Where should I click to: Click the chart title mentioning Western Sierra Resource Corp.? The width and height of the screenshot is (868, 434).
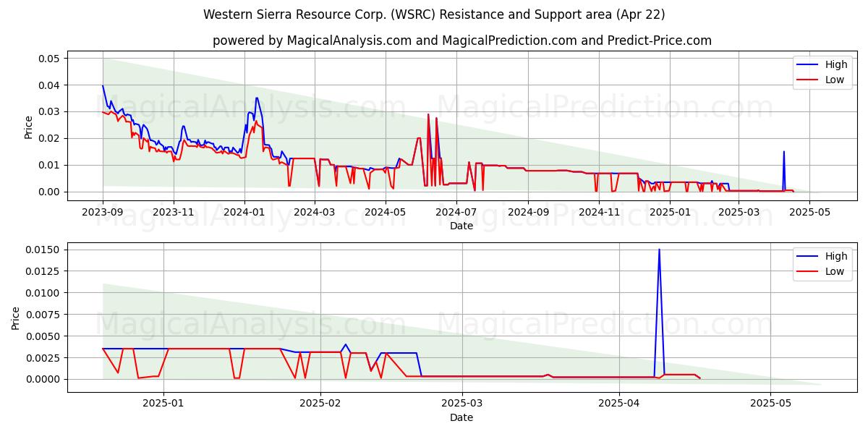[x=434, y=14]
